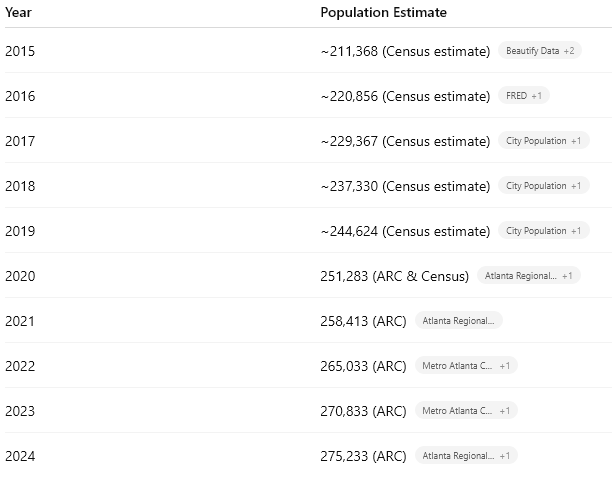Click the 258,413 (ARC) value
612x479 pixels.
click(363, 321)
